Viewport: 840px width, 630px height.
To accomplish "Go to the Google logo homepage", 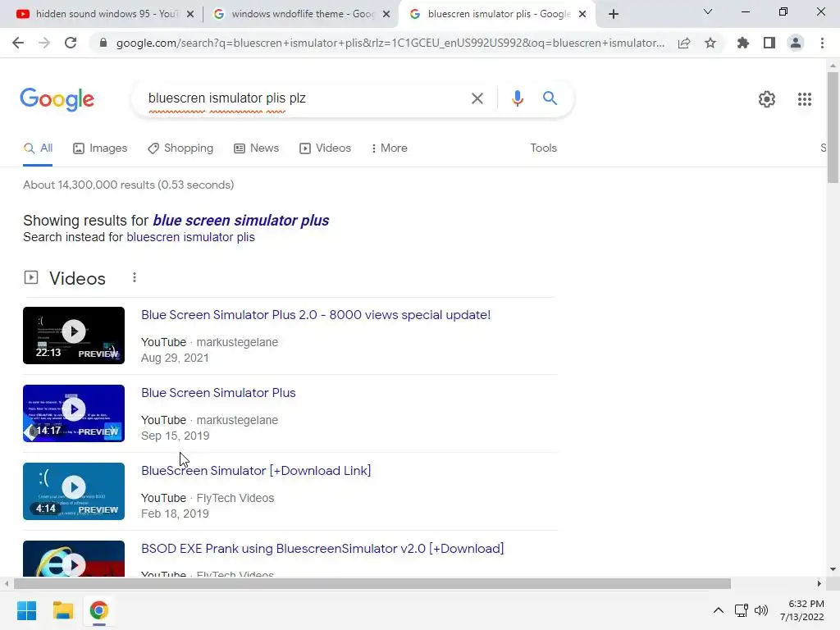I will tap(57, 99).
